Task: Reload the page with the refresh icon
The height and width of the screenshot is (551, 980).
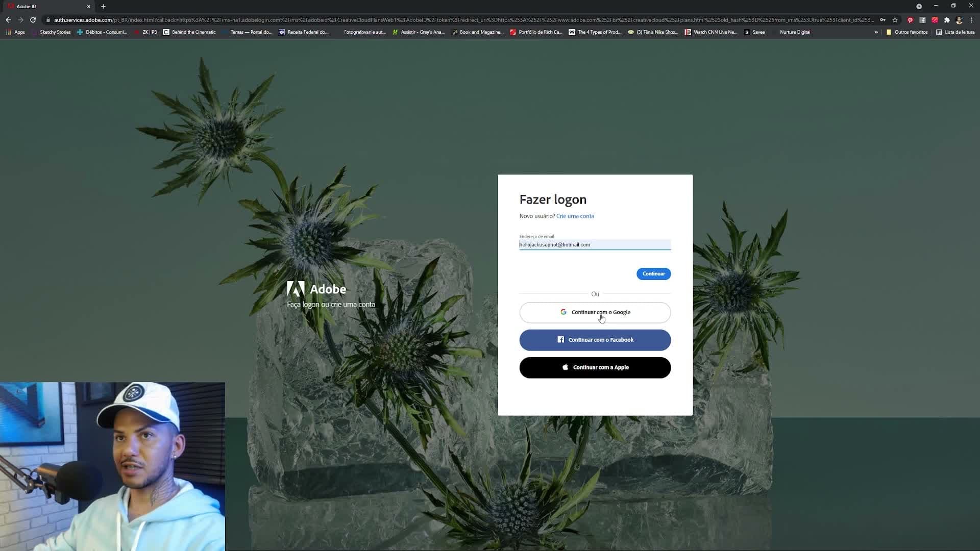Action: click(x=33, y=20)
